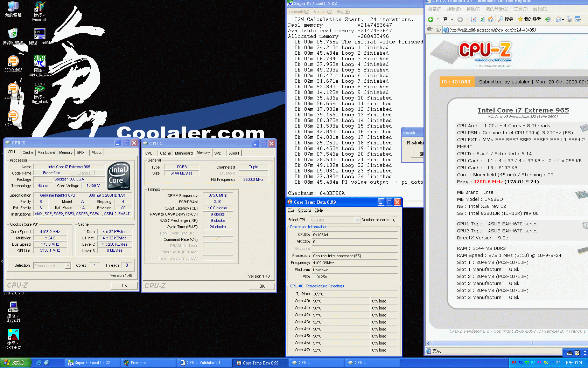Click the Core Voltage 1.459 V value

(93, 186)
